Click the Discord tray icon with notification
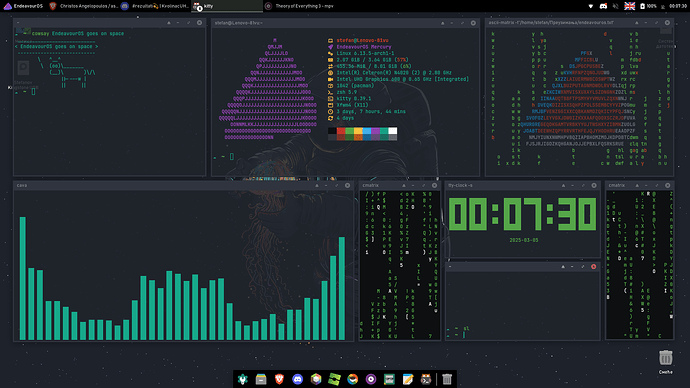690x388 pixels. pos(603,6)
